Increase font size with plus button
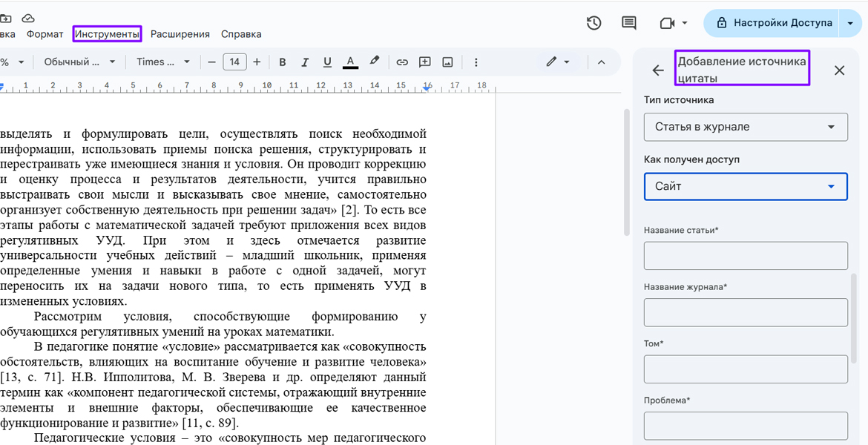Screen dimensions: 868x445 (x=257, y=62)
